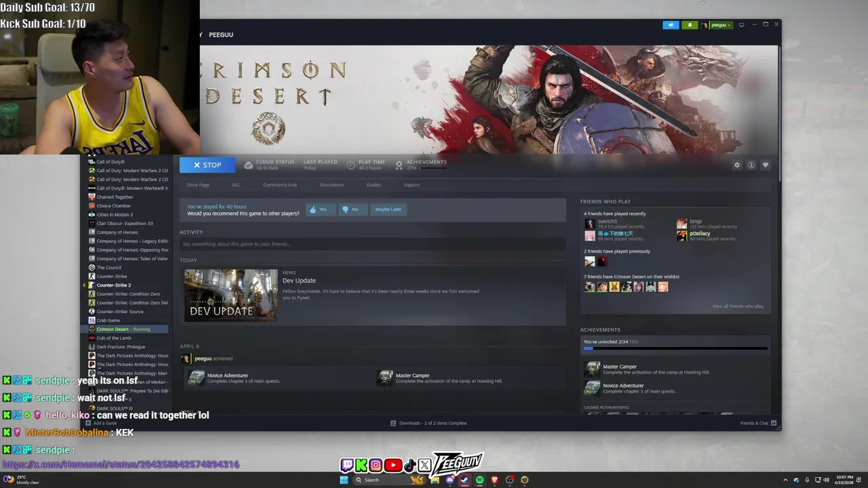Open the Discussions tab
868x488 pixels.
point(332,185)
